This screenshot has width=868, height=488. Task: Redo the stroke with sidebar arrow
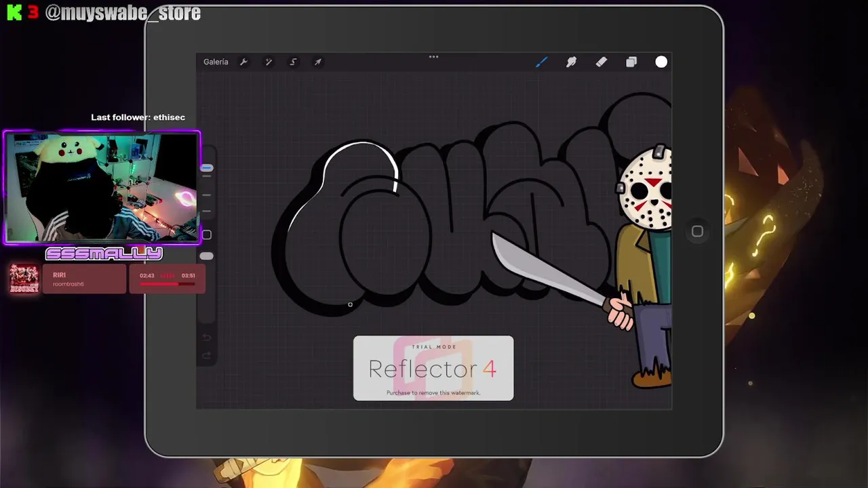click(207, 356)
